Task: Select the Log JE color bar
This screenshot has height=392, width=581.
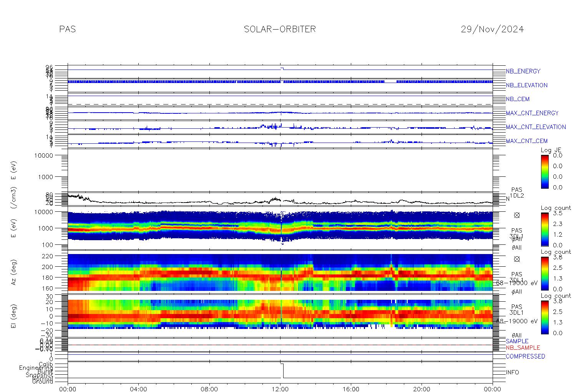Action: click(x=545, y=171)
